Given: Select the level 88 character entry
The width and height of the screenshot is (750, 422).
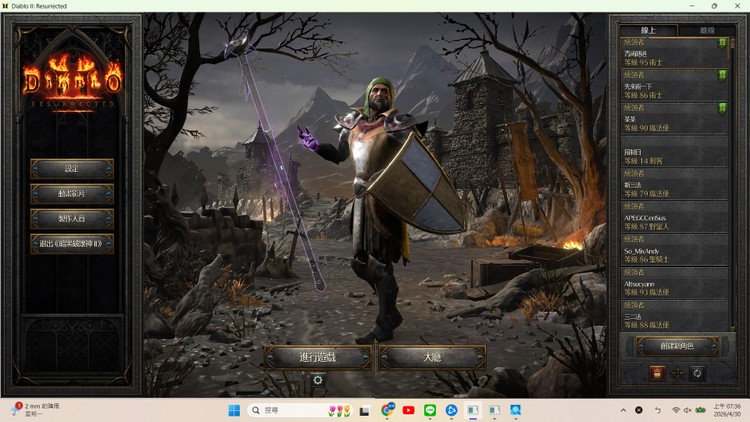Looking at the screenshot, I should [x=674, y=315].
